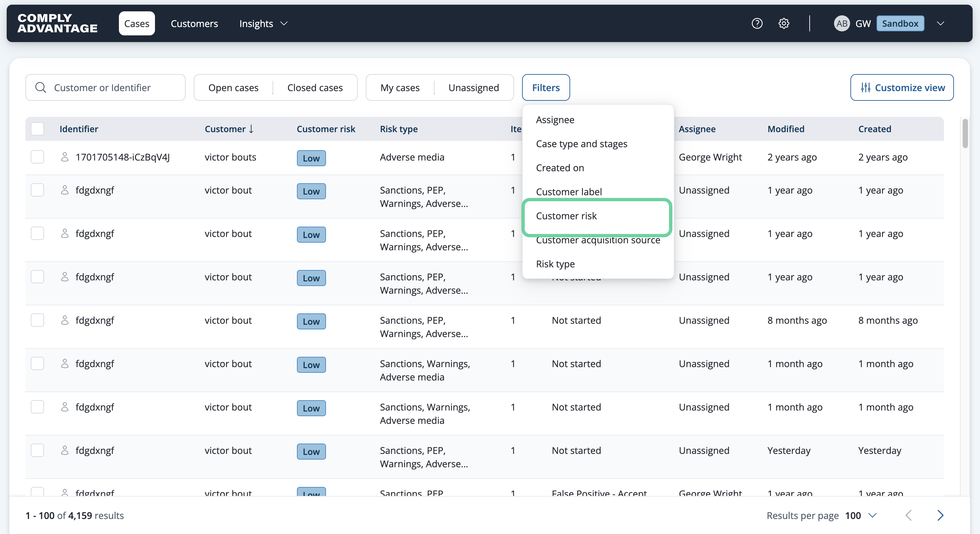Click George Wright assignee cell
The width and height of the screenshot is (980, 534).
(x=710, y=157)
